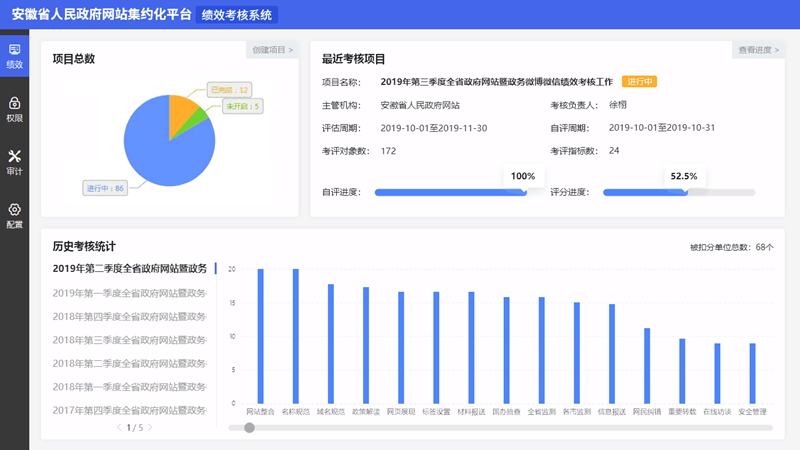The height and width of the screenshot is (450, 800).
Task: Click the 自评周期 date range value
Action: pos(662,128)
